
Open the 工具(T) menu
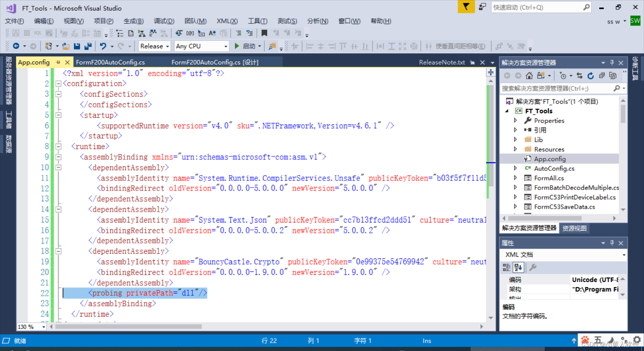pos(258,21)
